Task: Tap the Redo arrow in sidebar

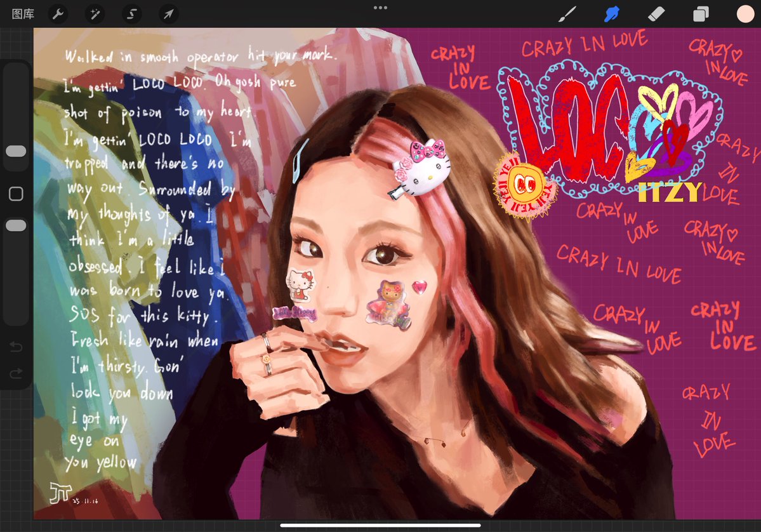Action: click(16, 373)
